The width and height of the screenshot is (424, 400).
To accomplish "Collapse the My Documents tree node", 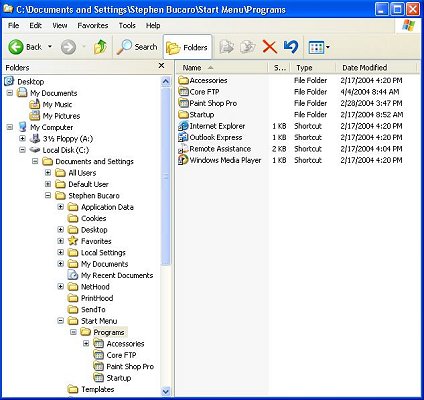I will 10,93.
